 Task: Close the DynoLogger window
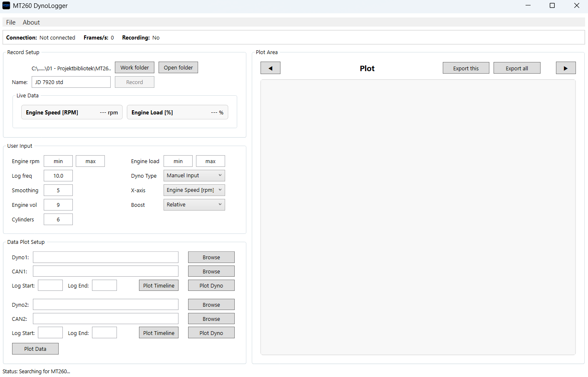click(576, 5)
